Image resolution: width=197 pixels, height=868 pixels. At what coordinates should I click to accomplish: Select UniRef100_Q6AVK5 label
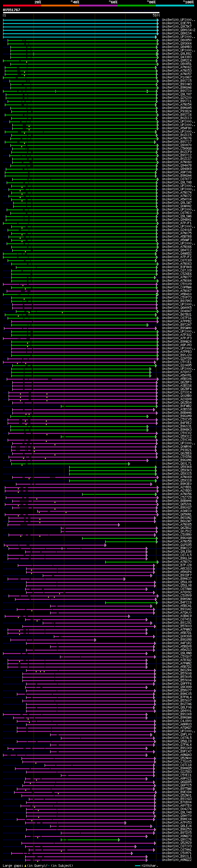[x=177, y=308]
